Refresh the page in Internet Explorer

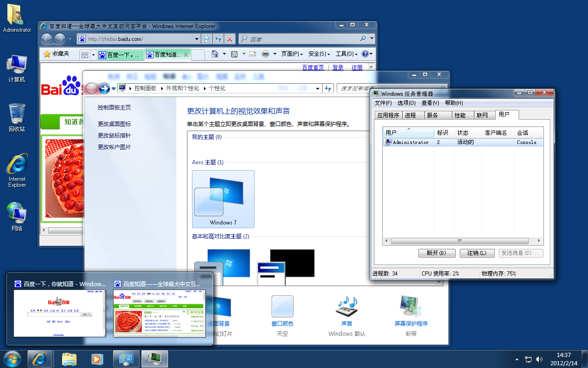(219, 39)
